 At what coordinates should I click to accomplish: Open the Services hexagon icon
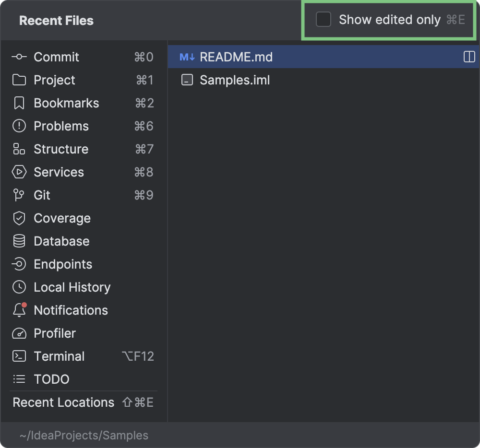(19, 172)
